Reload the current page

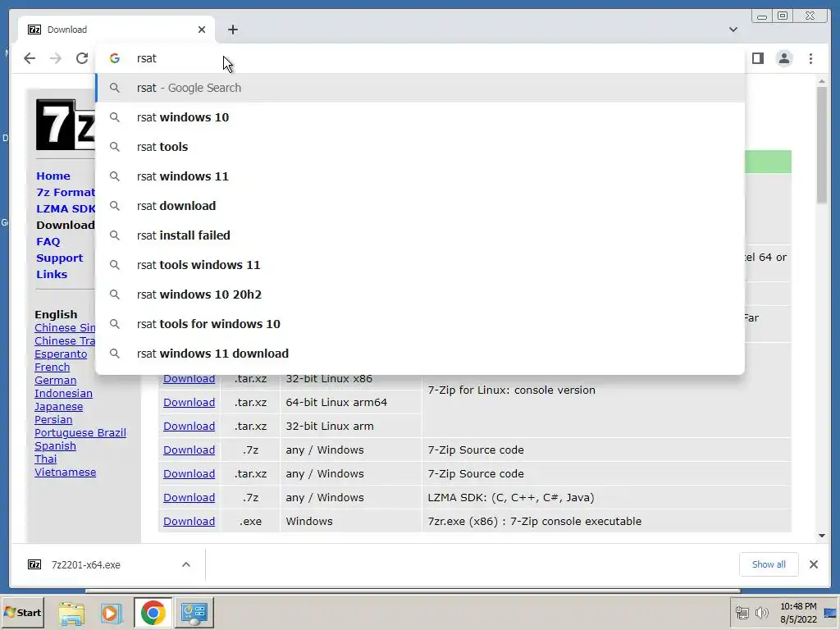pos(81,58)
